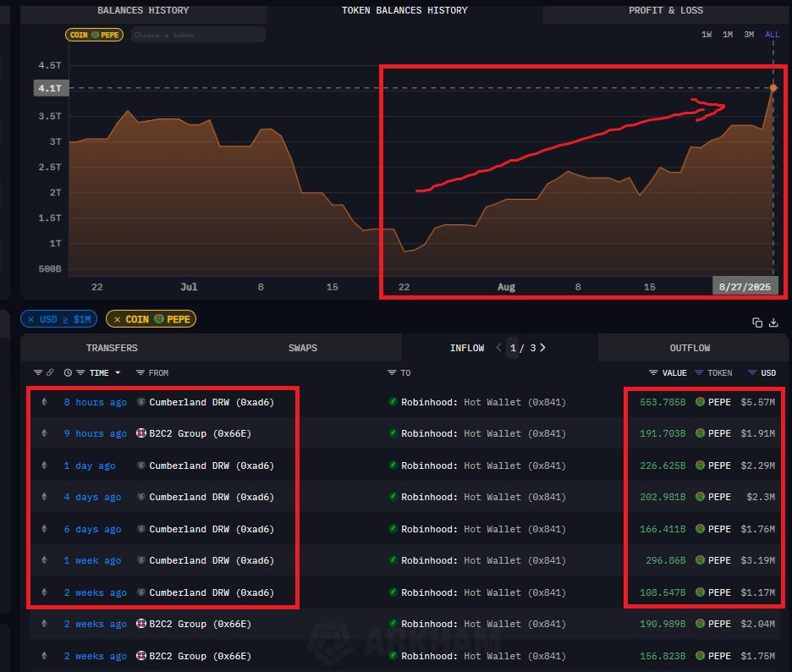Click B2C2 logo icon in 9 hours ago row

[x=141, y=433]
